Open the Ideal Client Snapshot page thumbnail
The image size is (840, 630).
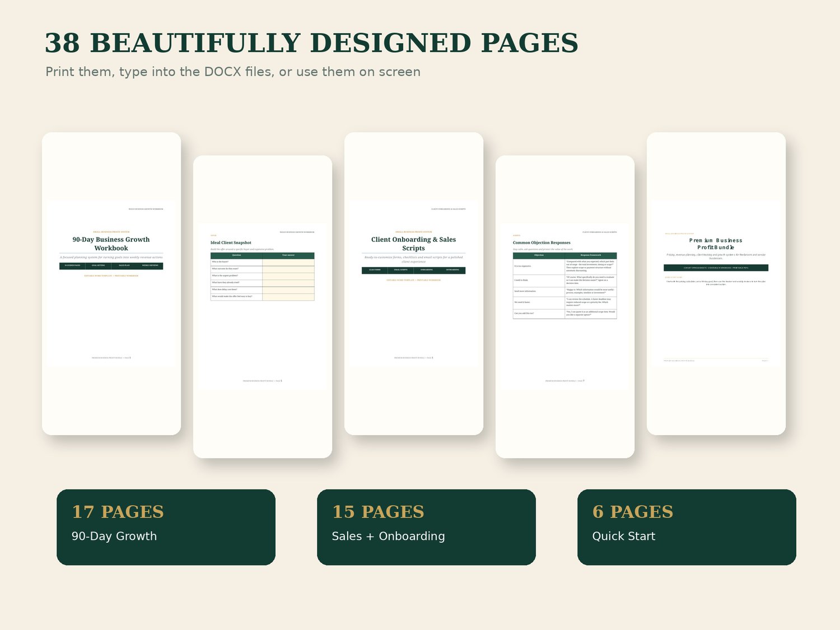(x=263, y=306)
